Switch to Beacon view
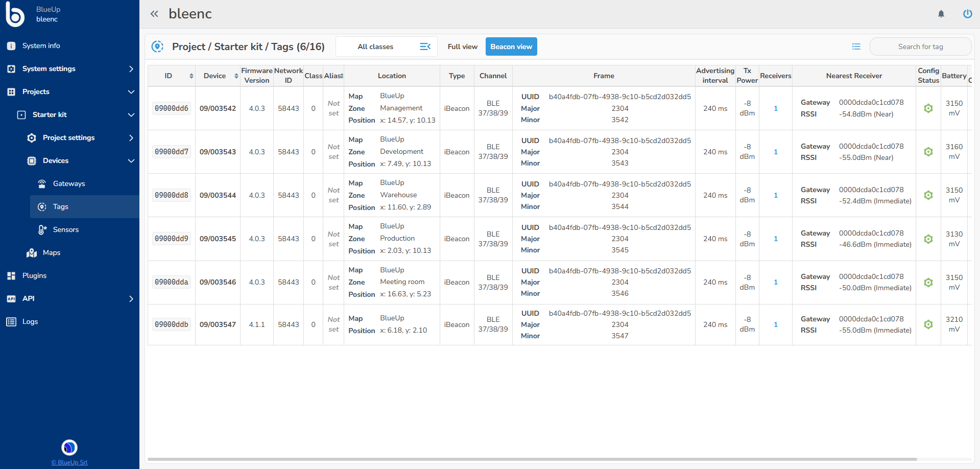Image resolution: width=980 pixels, height=469 pixels. pyautogui.click(x=511, y=46)
